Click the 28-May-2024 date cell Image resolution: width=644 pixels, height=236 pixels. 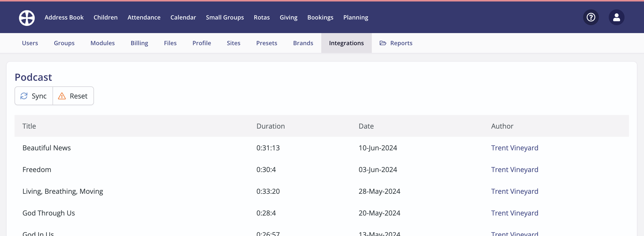(379, 191)
